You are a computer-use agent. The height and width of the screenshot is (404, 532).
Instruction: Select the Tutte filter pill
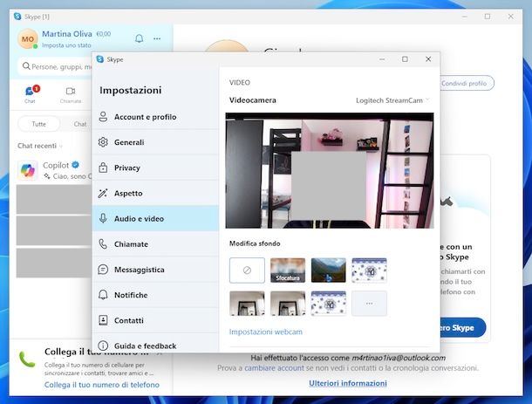click(38, 124)
